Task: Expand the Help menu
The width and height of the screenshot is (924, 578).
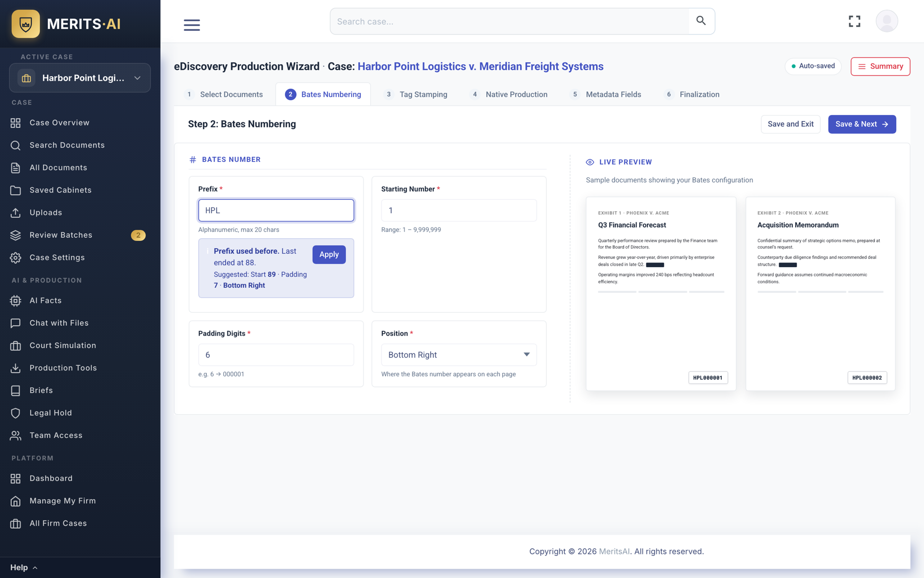Action: pos(24,568)
